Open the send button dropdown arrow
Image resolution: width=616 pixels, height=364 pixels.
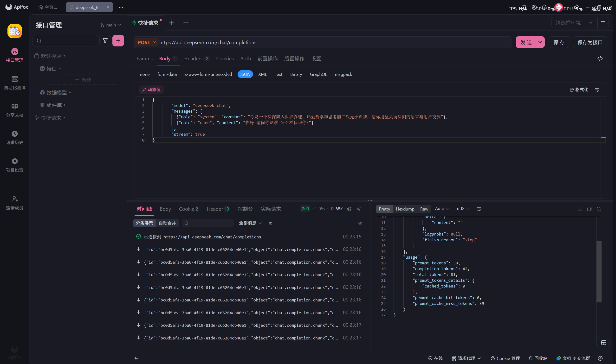pyautogui.click(x=540, y=42)
